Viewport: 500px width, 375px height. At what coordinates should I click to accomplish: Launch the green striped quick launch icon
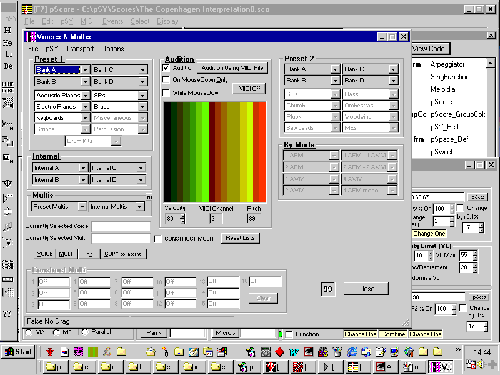pos(93,352)
